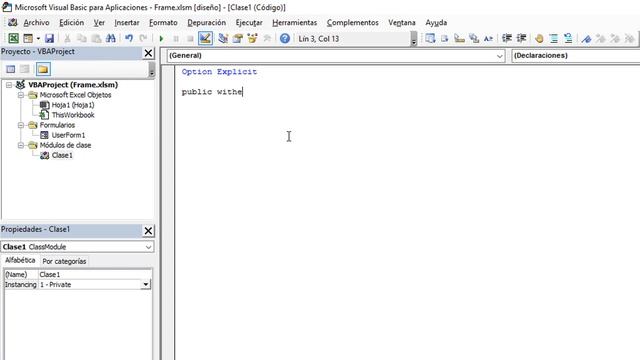The height and width of the screenshot is (360, 640).
Task: Toggle breakpoint with the hand icon
Action: (x=539, y=38)
